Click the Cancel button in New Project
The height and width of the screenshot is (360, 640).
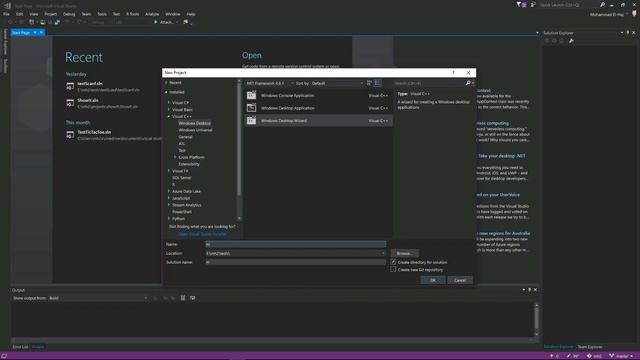pos(460,280)
